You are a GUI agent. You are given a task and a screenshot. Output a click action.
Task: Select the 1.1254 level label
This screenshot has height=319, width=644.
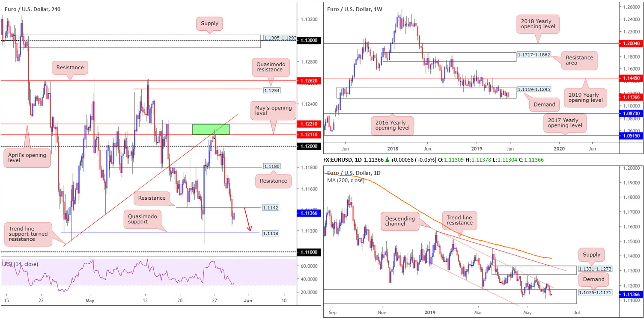[272, 91]
